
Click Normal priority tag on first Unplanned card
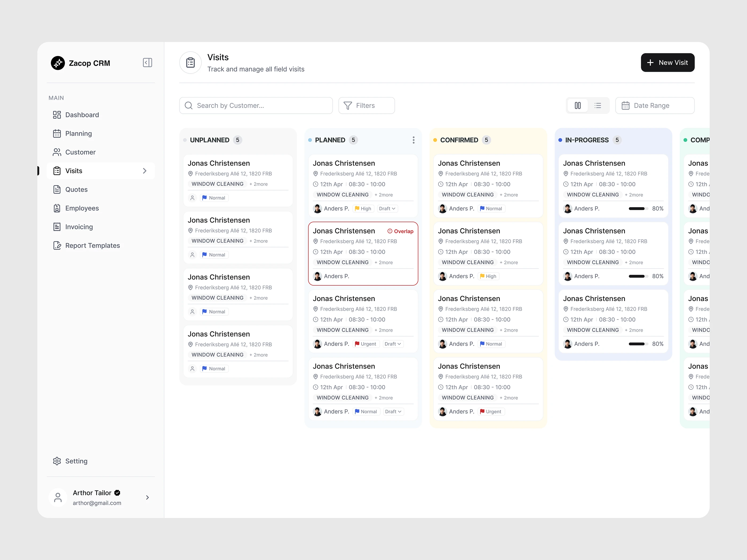click(214, 198)
